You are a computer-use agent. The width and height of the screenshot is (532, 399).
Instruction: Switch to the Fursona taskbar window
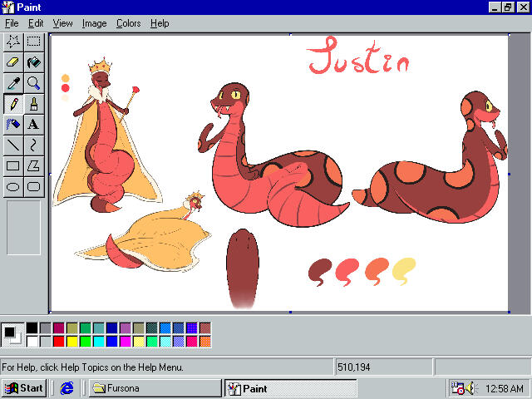155,388
